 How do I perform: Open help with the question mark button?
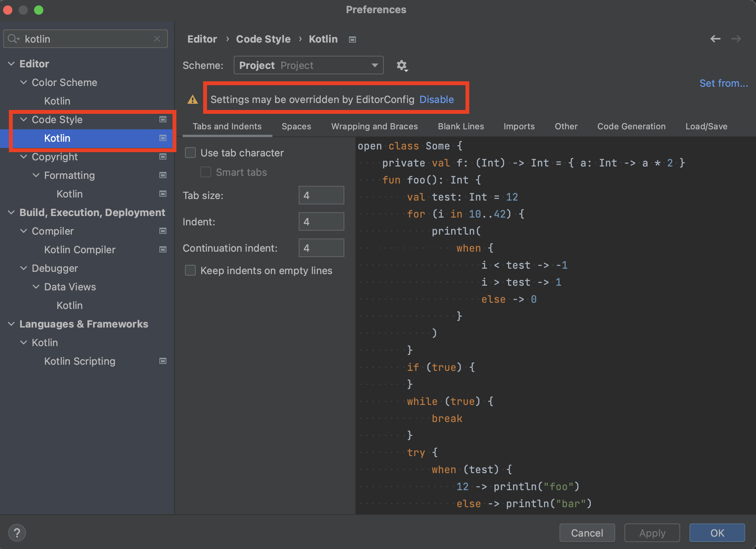point(17,533)
